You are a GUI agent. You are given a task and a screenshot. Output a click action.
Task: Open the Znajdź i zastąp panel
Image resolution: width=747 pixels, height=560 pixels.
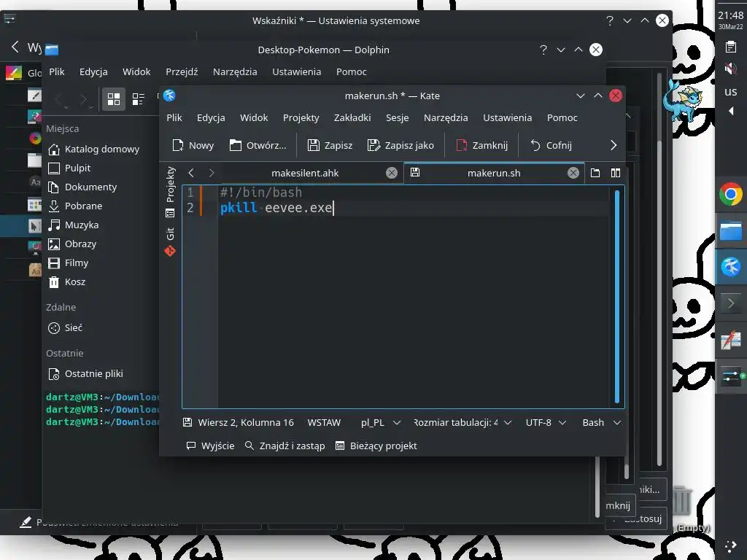click(x=285, y=446)
